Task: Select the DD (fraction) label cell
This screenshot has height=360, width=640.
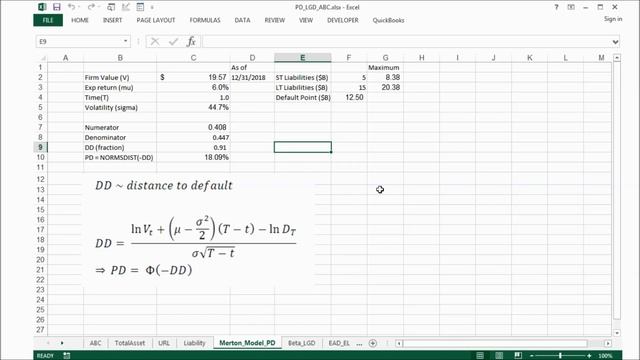Action: pyautogui.click(x=120, y=147)
